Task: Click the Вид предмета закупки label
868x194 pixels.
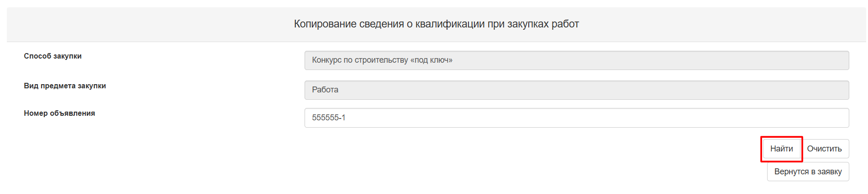Action: point(65,86)
